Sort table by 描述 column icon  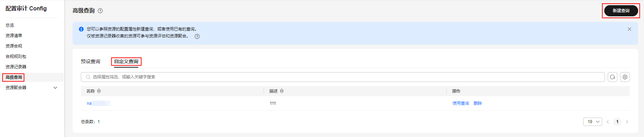pyautogui.click(x=282, y=91)
